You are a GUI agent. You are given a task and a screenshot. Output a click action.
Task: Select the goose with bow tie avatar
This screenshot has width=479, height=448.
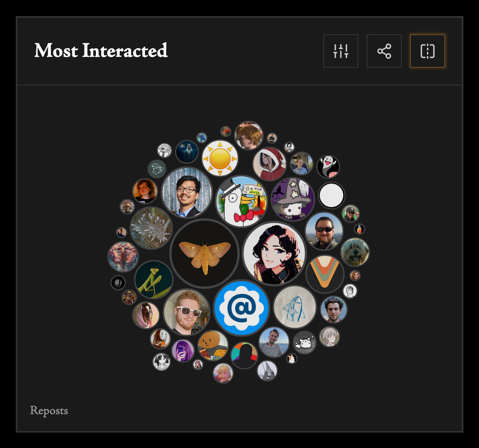[241, 201]
